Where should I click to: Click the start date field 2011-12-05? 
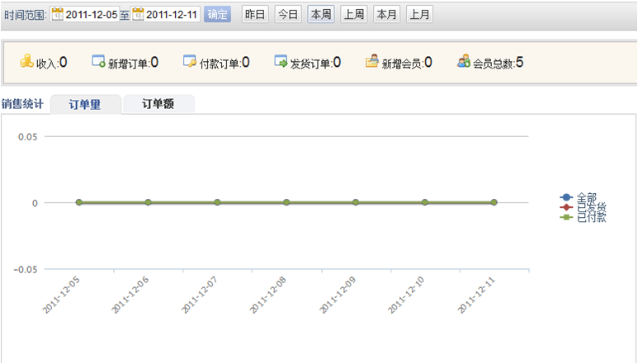click(91, 15)
